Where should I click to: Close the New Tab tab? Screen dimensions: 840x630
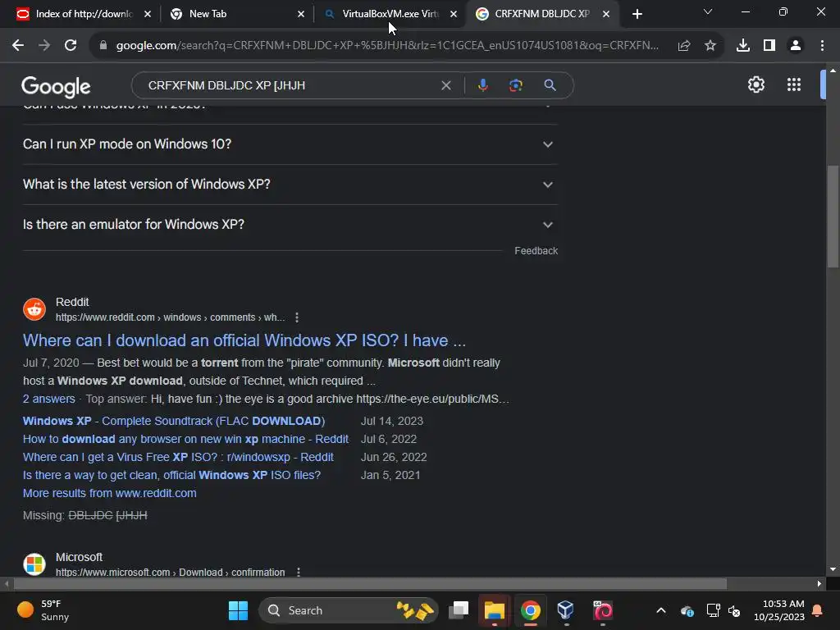300,14
